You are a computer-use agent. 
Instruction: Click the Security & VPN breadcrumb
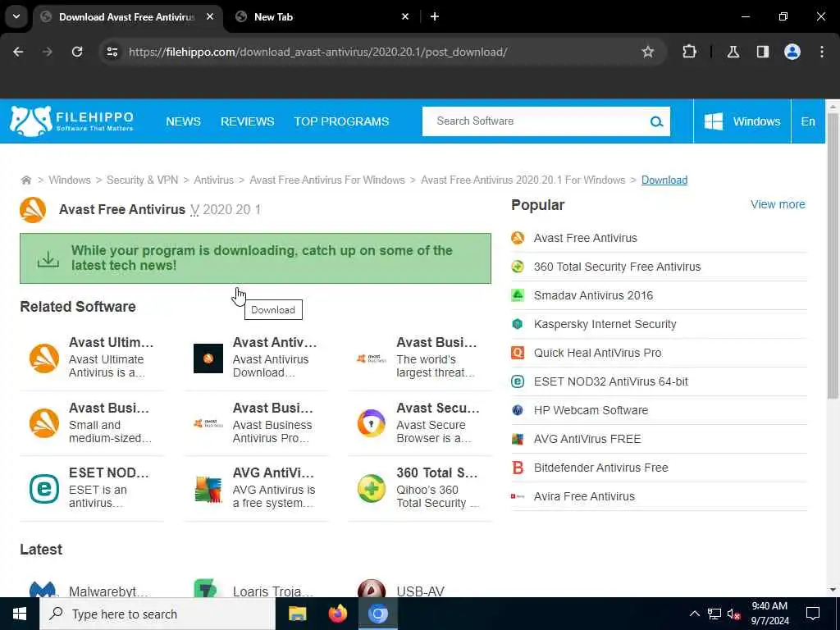(x=142, y=180)
